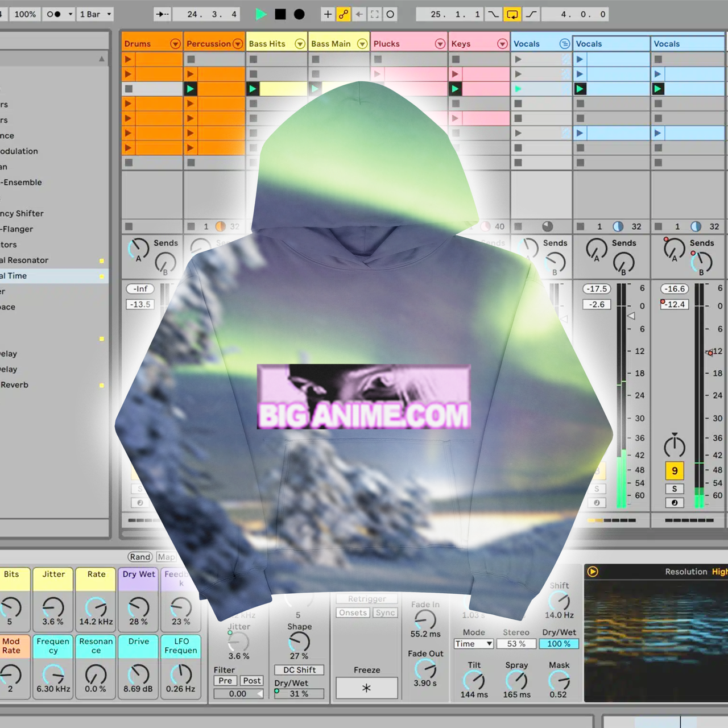
Task: Click the Vocals group fold button
Action: pyautogui.click(x=564, y=44)
